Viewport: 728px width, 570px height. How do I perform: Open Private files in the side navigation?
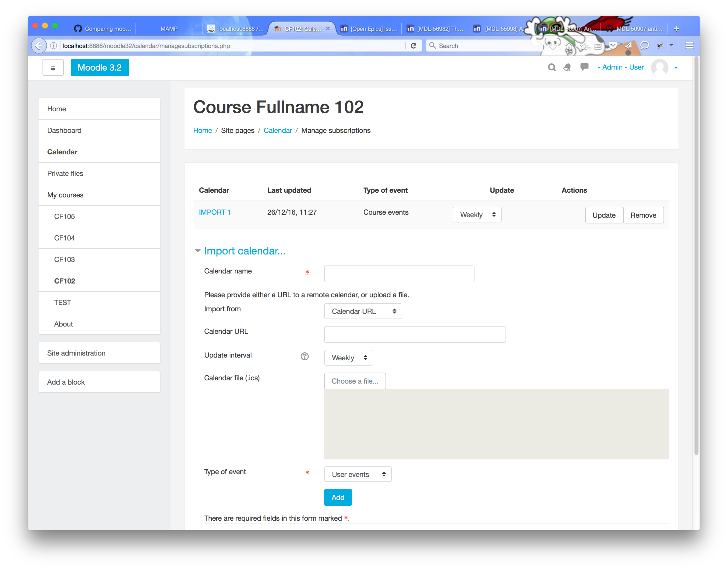click(x=99, y=174)
